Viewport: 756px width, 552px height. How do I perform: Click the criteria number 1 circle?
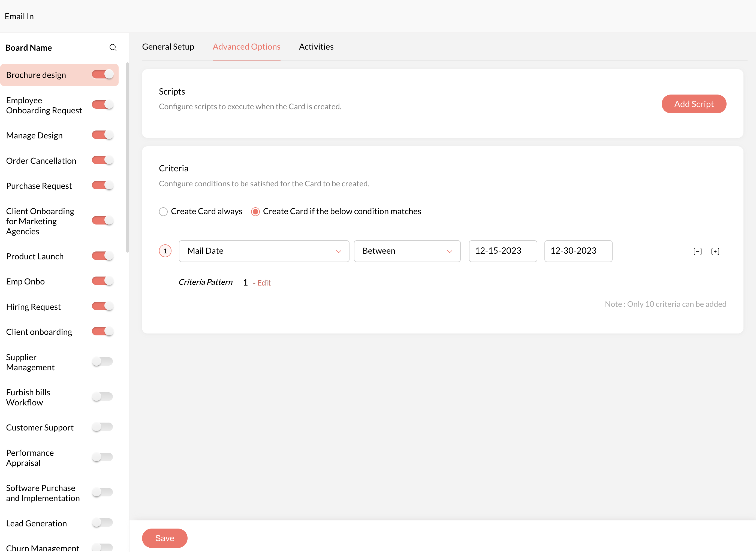[165, 251]
